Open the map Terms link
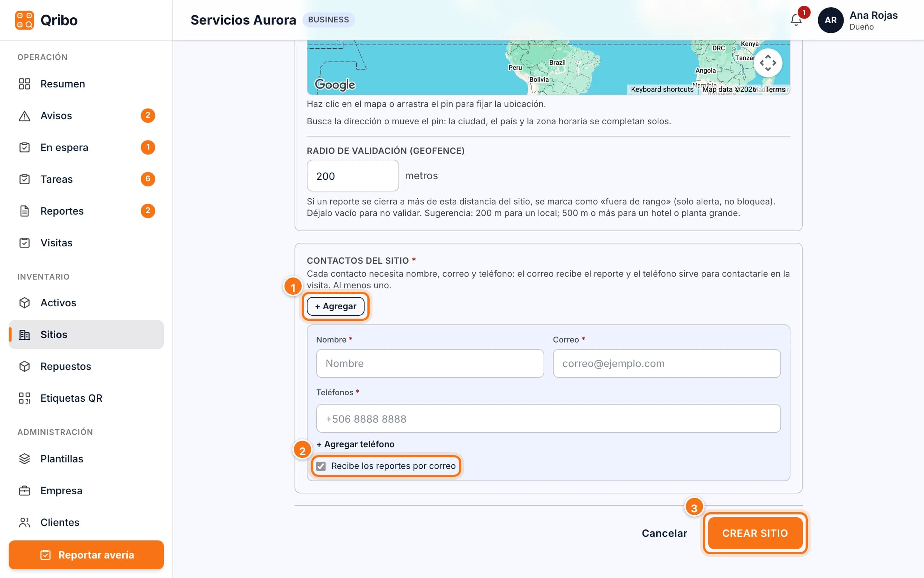 (775, 90)
